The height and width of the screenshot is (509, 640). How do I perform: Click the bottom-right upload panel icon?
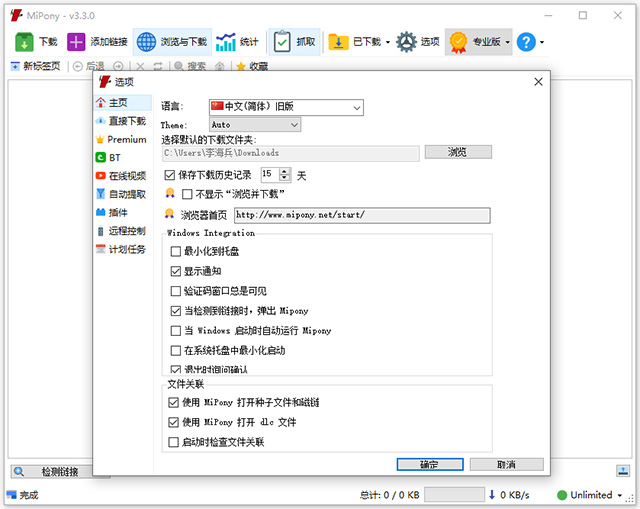point(623,471)
